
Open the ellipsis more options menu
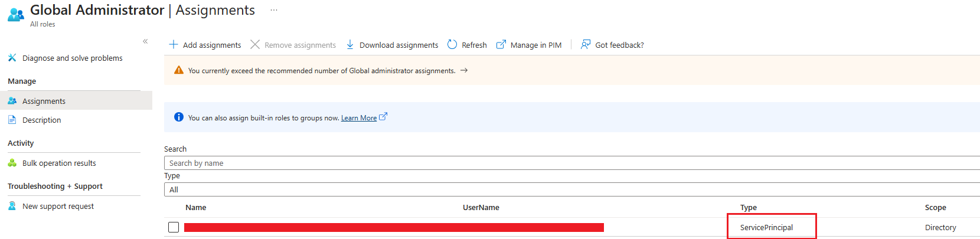coord(274,10)
